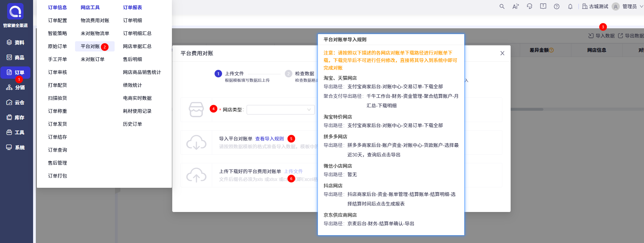Click the cloud download icon

196,142
